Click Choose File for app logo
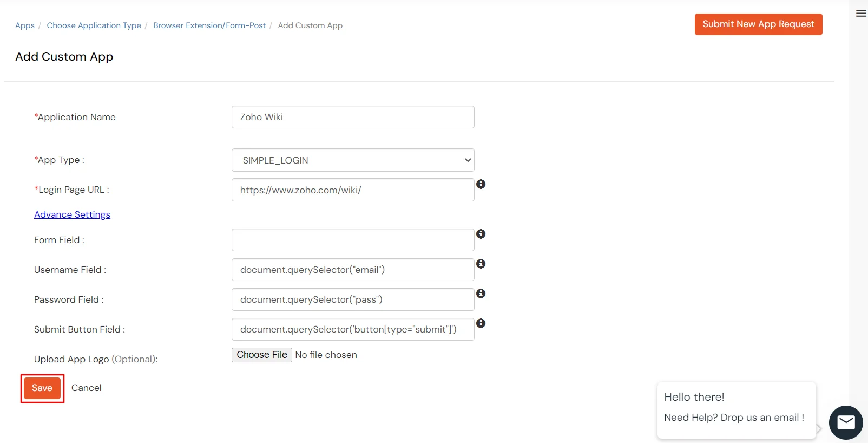The height and width of the screenshot is (443, 868). pyautogui.click(x=262, y=355)
